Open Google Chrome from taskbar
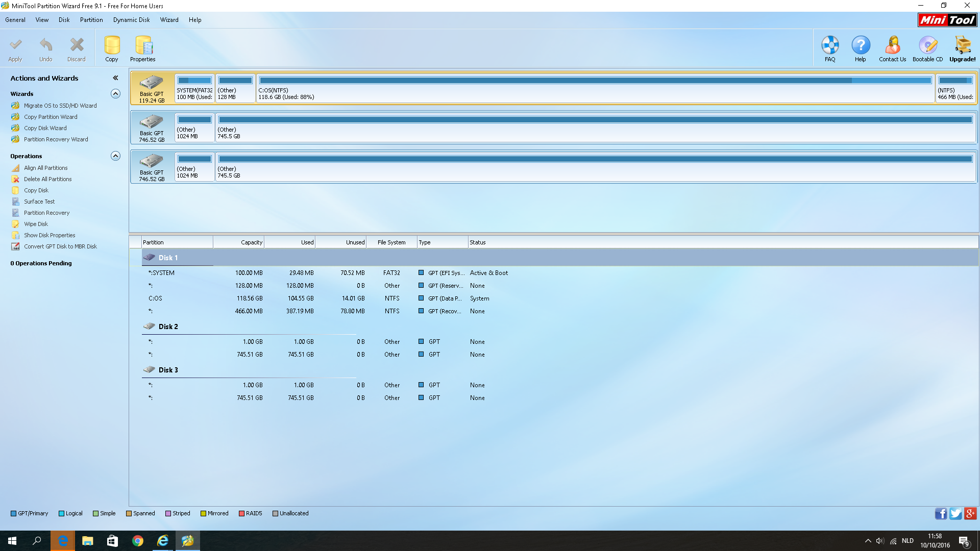The width and height of the screenshot is (980, 551). [137, 541]
